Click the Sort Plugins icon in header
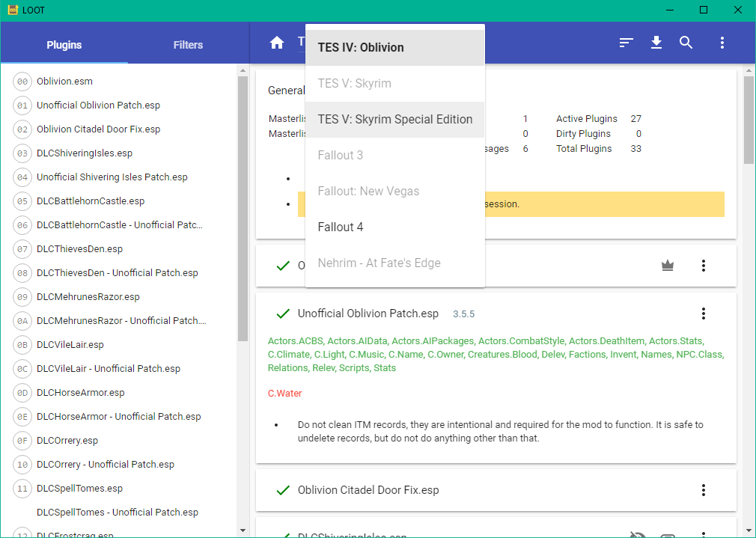This screenshot has height=538, width=756. point(626,43)
